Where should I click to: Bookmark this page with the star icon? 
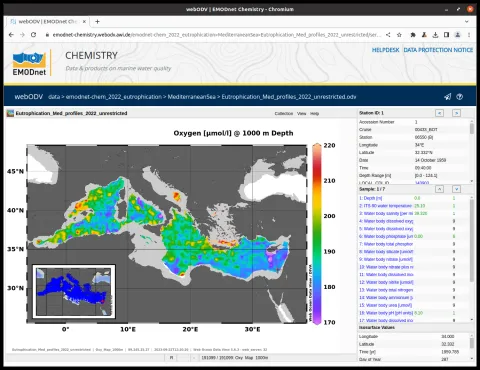(x=399, y=35)
